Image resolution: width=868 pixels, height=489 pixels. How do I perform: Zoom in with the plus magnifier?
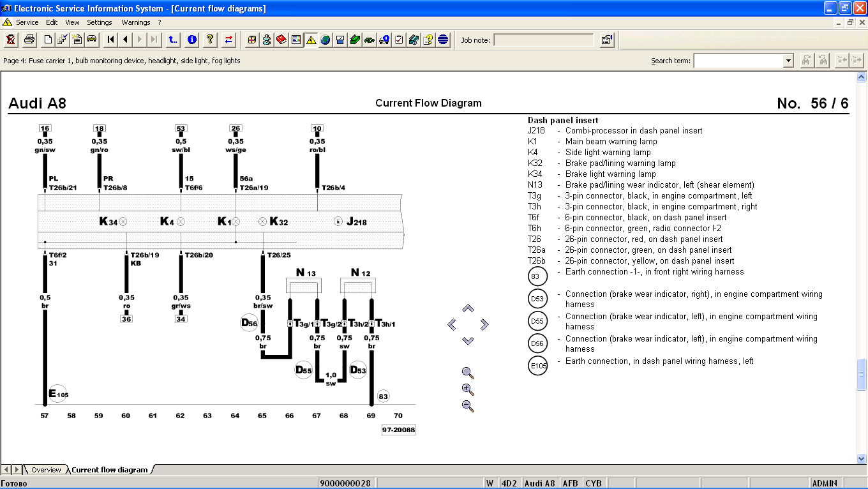point(468,389)
